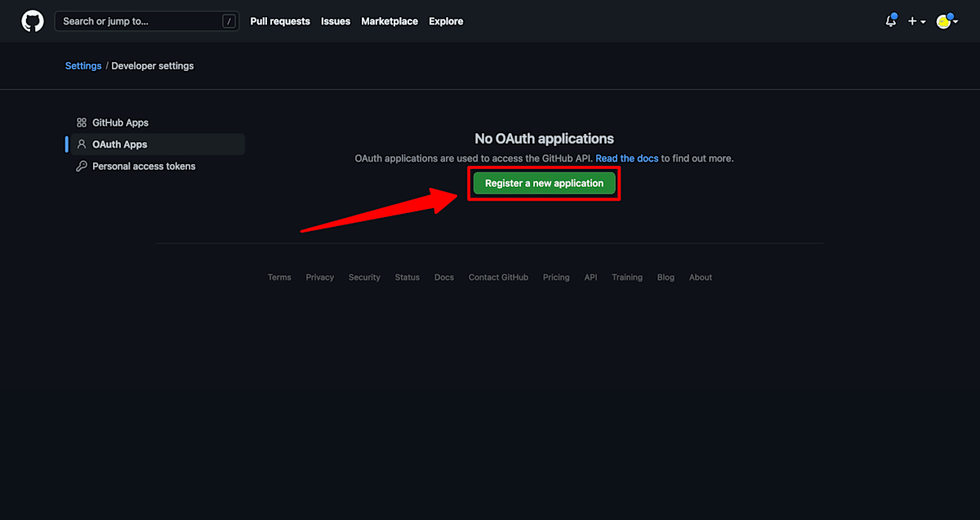Select OAuth Apps in sidebar
The width and height of the screenshot is (980, 520).
(x=158, y=144)
